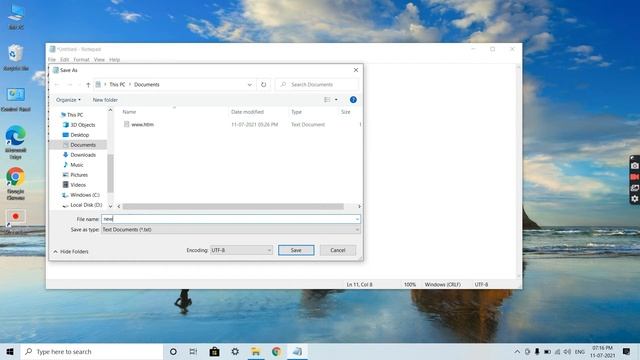Click the Search Documents box
The height and width of the screenshot is (360, 640).
coord(318,84)
